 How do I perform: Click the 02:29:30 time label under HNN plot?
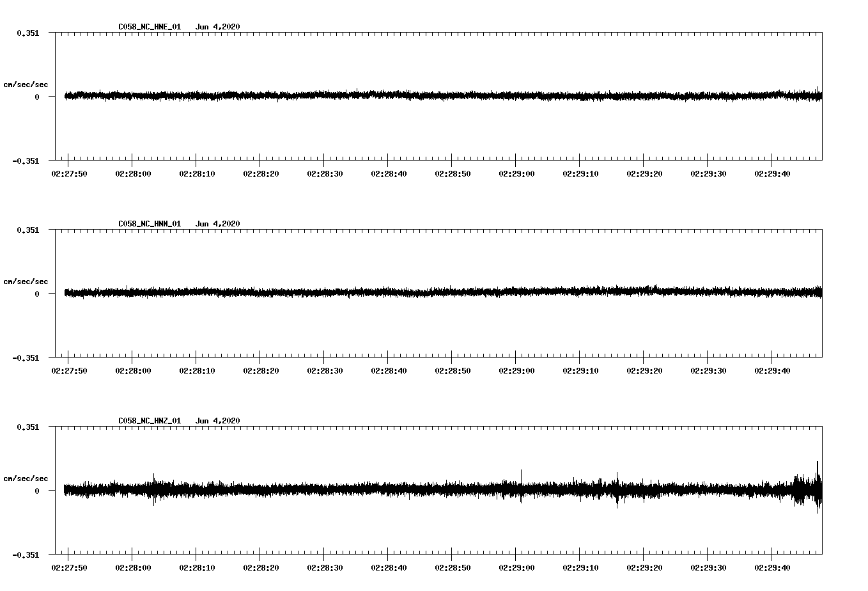(x=708, y=371)
